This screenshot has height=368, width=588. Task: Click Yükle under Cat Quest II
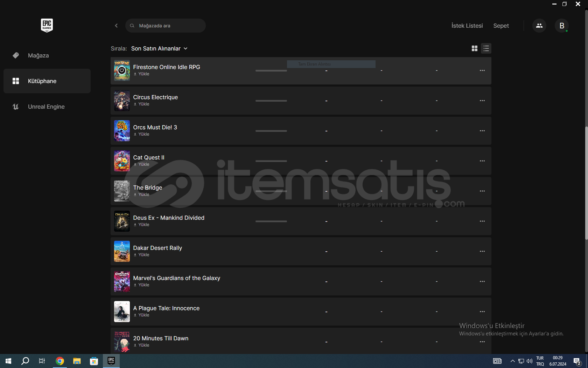[x=141, y=164]
